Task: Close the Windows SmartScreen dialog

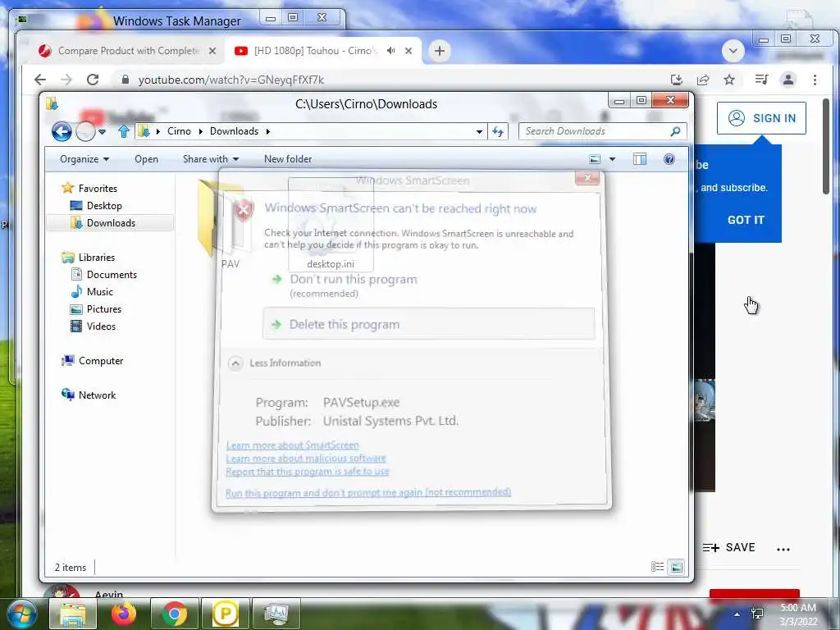Action: [x=587, y=178]
